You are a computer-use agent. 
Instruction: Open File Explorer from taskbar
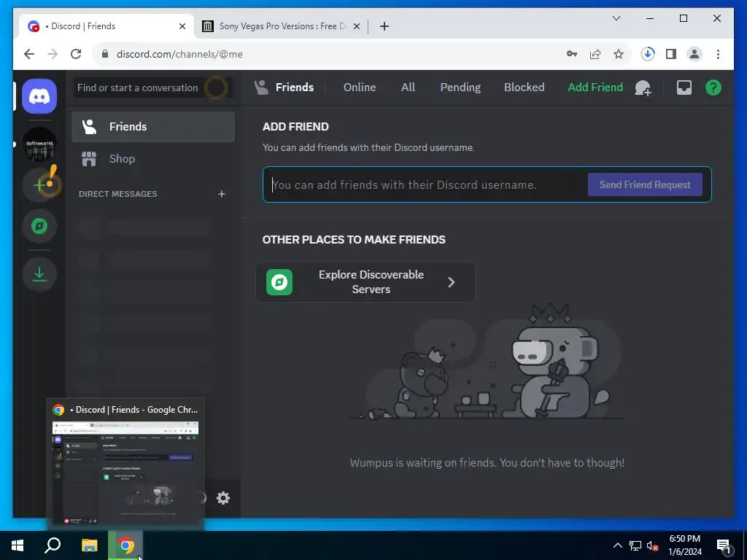89,545
